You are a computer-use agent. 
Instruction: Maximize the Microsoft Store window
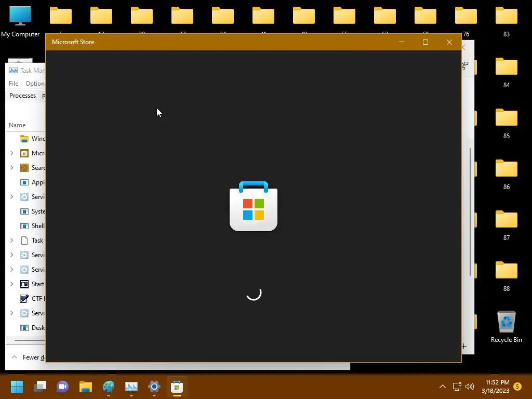(425, 42)
